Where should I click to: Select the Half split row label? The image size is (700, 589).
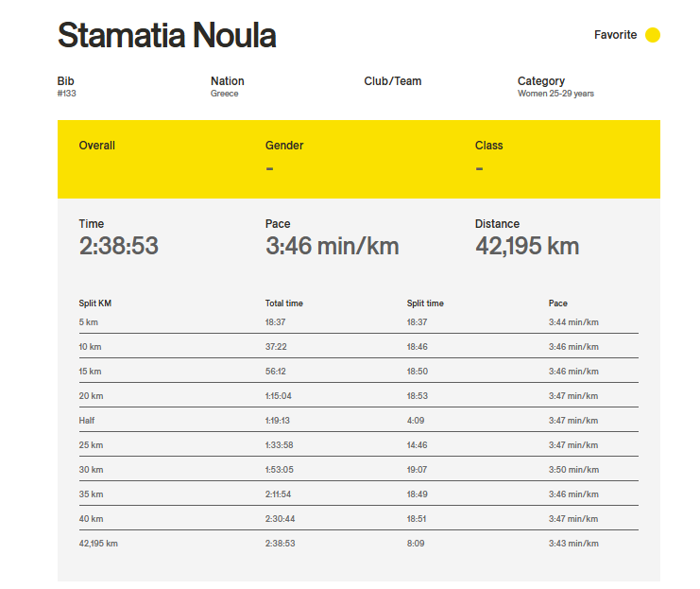[x=87, y=421]
